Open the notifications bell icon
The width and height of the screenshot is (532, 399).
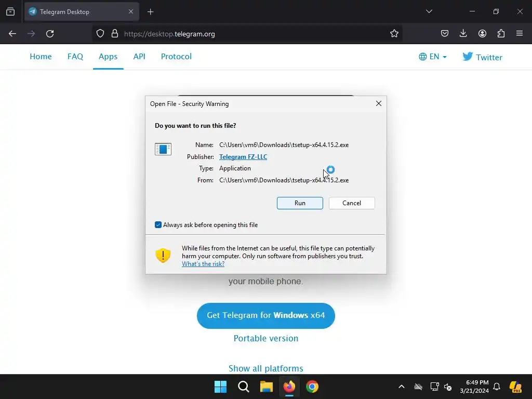497,387
